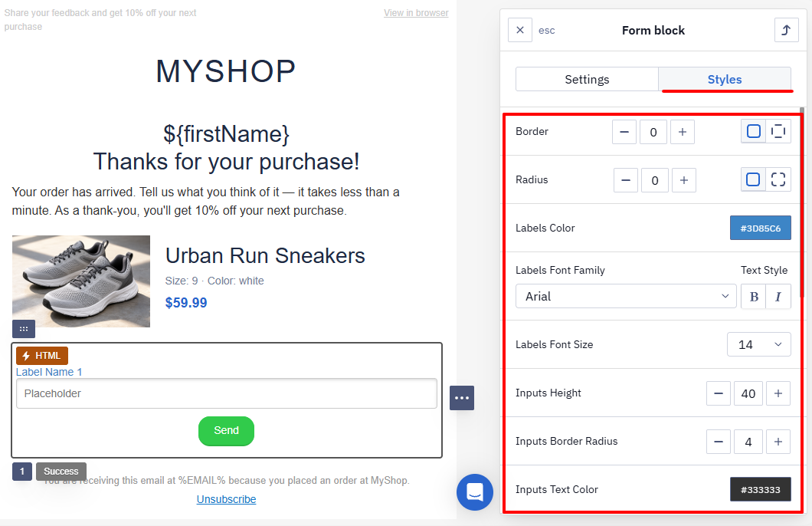812x526 pixels.
Task: Open Labels Color swatch #3D85C6
Action: pos(760,228)
